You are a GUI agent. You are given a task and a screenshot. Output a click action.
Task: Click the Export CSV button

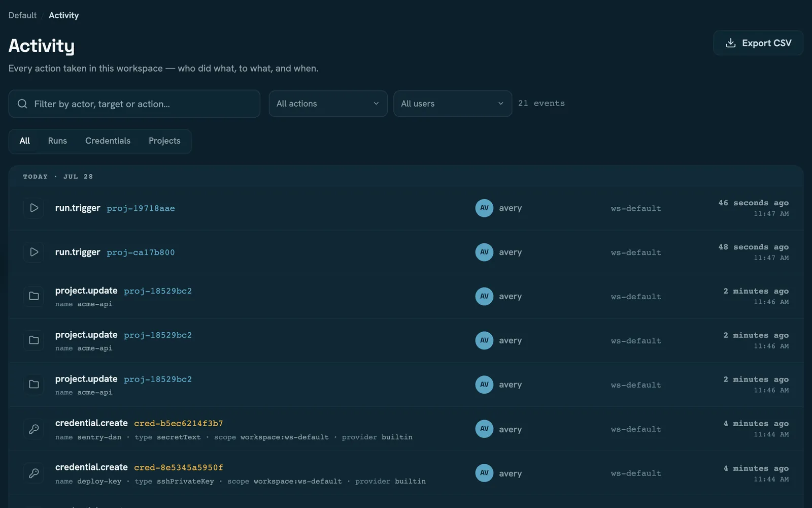coord(758,43)
